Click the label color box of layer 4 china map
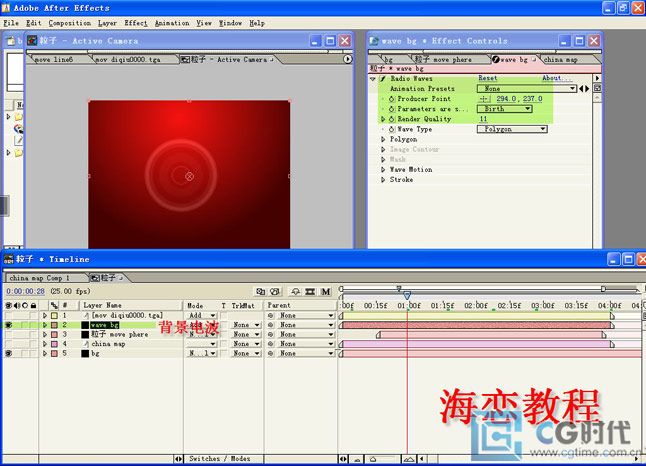The height and width of the screenshot is (466, 646). click(54, 344)
